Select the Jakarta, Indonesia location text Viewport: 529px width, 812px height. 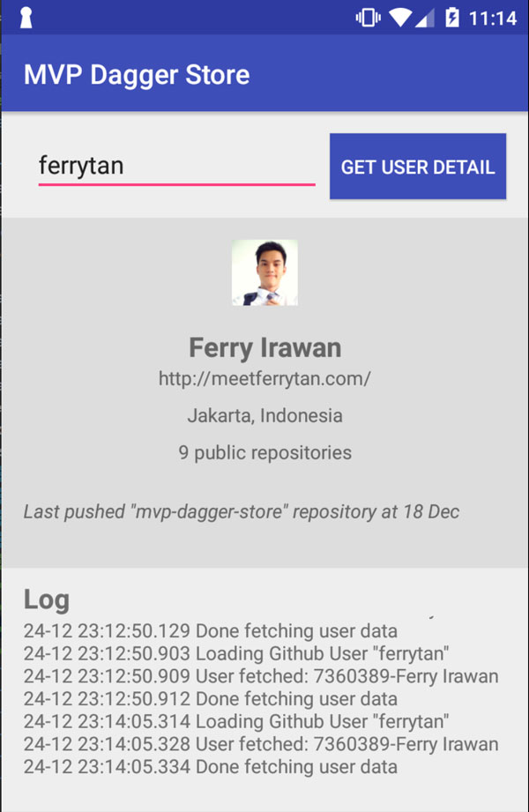click(x=264, y=415)
